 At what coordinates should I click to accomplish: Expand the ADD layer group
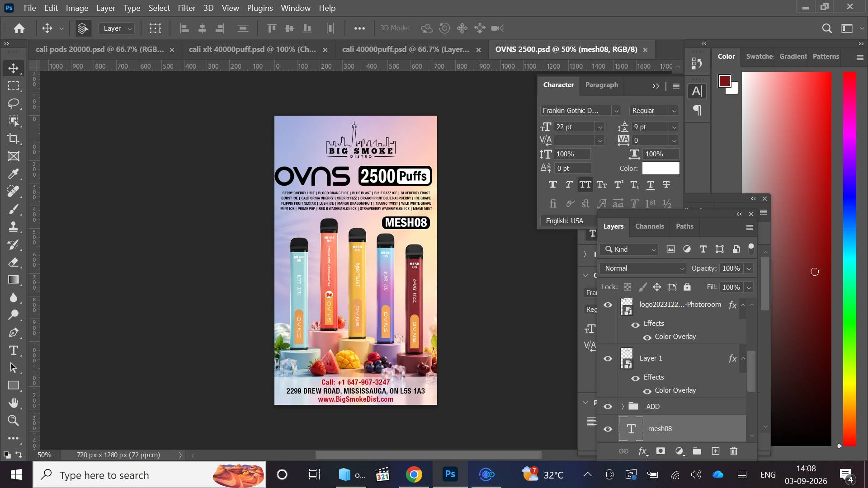click(623, 407)
